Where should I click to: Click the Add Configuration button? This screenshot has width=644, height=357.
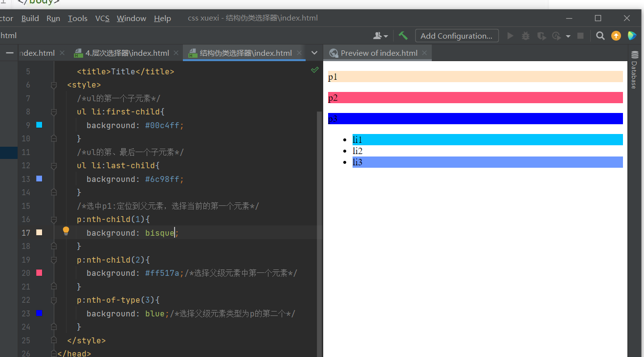coord(457,36)
